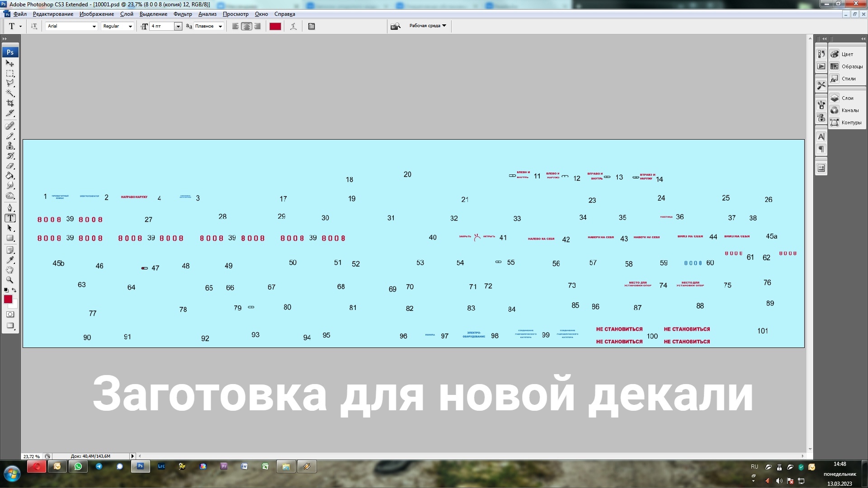Select the Paint Bucket tool
The width and height of the screenshot is (868, 488).
tap(10, 176)
